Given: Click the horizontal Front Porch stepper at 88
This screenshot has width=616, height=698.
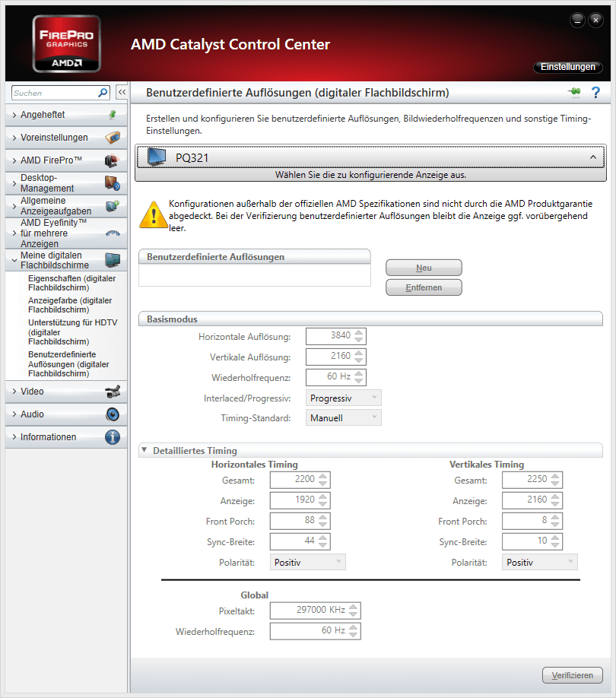Looking at the screenshot, I should tap(323, 521).
